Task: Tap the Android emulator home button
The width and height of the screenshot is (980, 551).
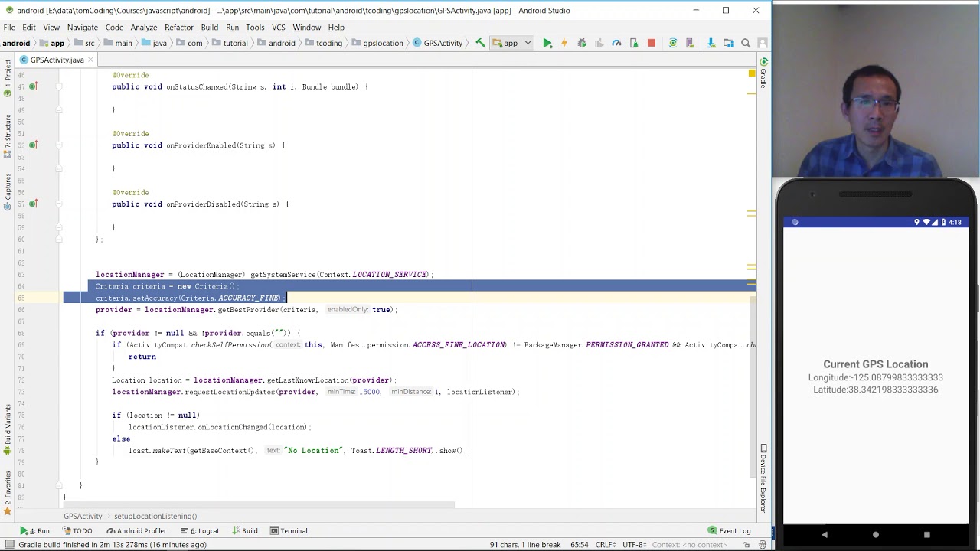Action: 876,535
